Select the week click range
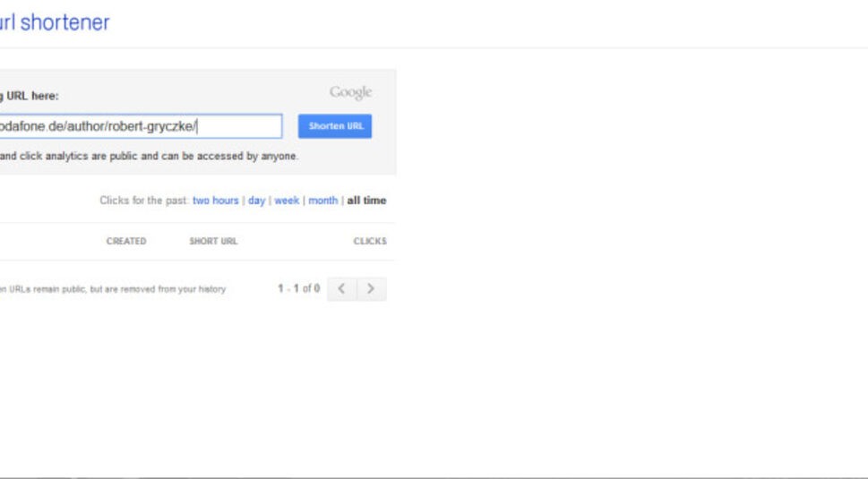 [x=287, y=201]
